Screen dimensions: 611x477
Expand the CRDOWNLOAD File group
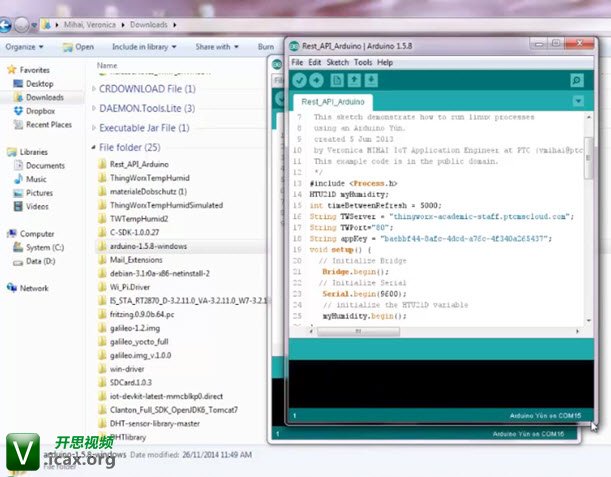point(94,89)
